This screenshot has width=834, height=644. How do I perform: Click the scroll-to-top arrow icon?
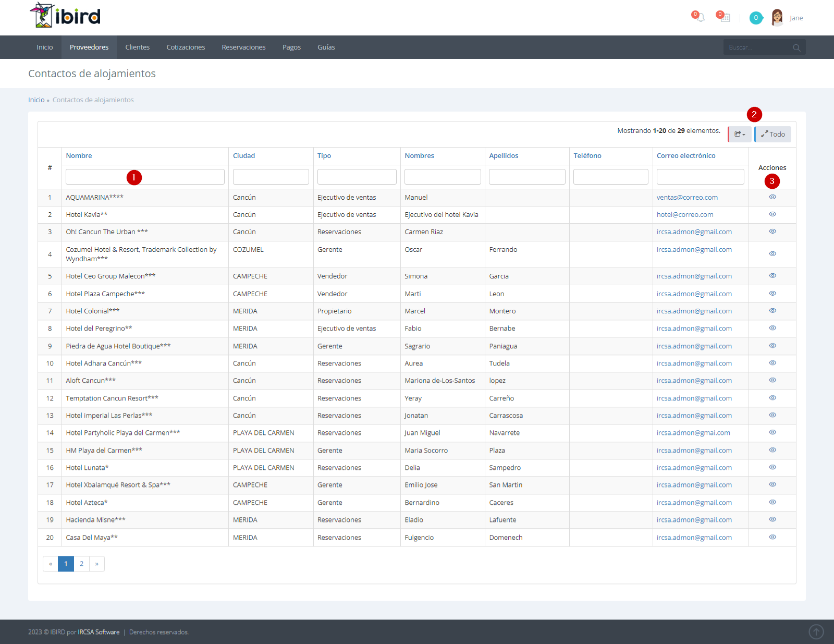(816, 632)
